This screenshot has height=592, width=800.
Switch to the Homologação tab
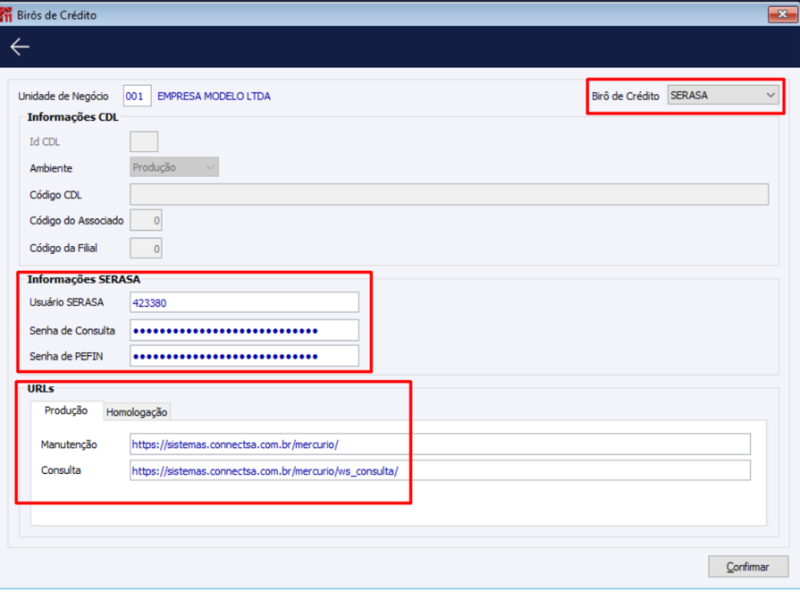[x=137, y=412]
